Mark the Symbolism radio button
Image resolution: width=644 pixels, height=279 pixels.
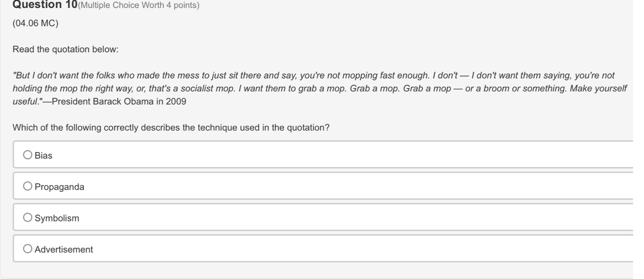pos(27,217)
